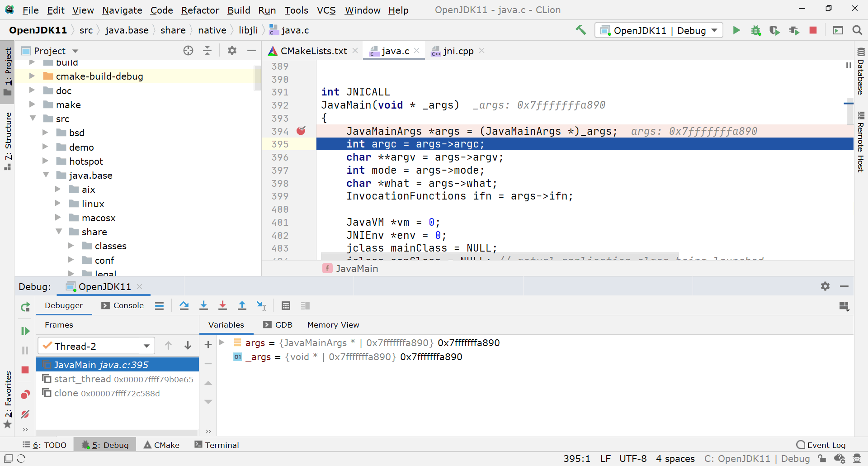Open Terminal tool window
The image size is (868, 466).
[217, 445]
